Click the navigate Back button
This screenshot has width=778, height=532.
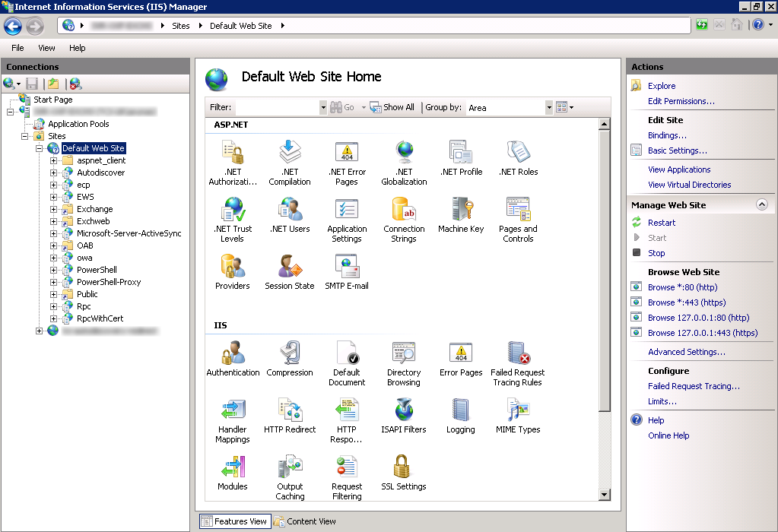[x=14, y=26]
